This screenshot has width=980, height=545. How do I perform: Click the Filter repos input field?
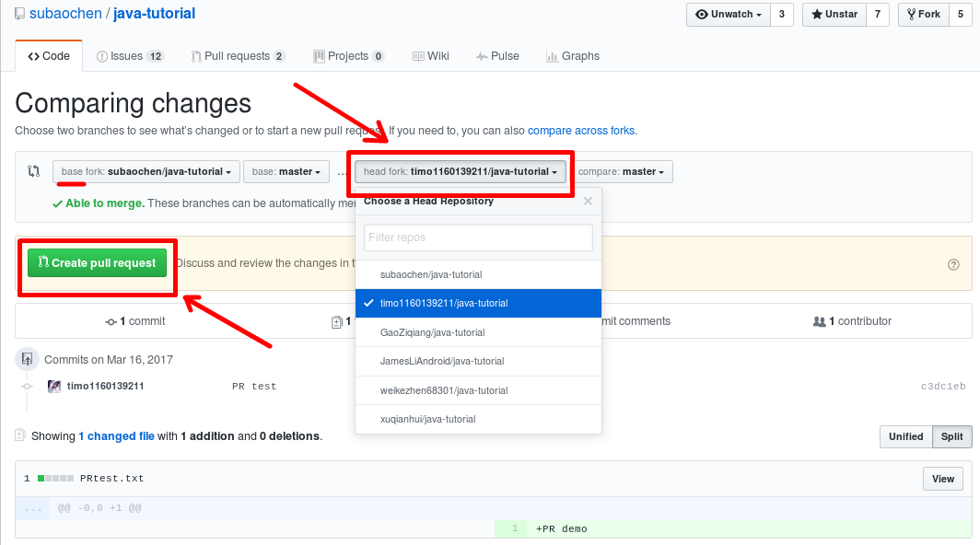click(478, 238)
